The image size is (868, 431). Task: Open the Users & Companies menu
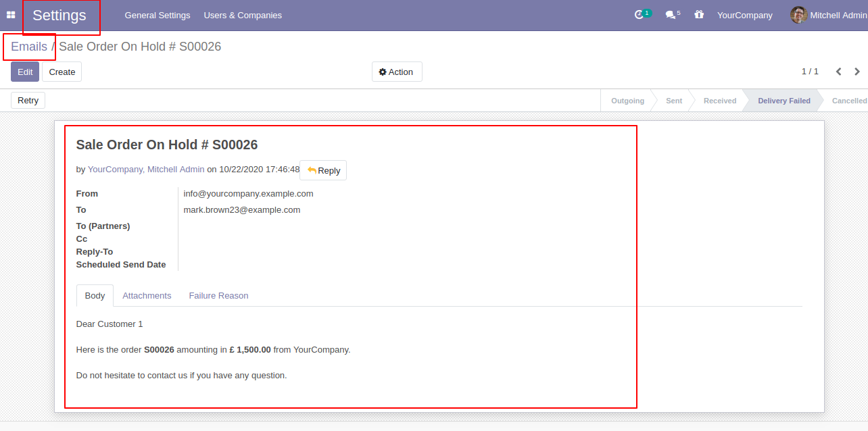[x=243, y=15]
